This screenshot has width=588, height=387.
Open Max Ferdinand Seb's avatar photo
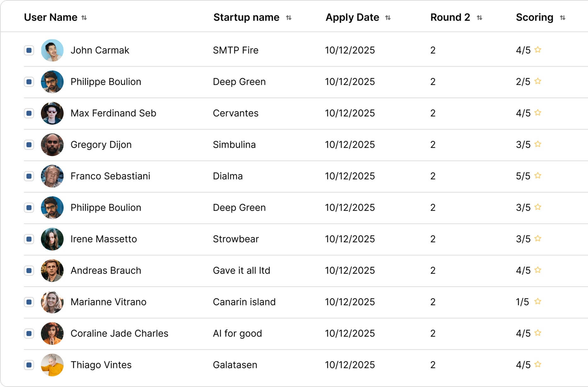point(52,113)
